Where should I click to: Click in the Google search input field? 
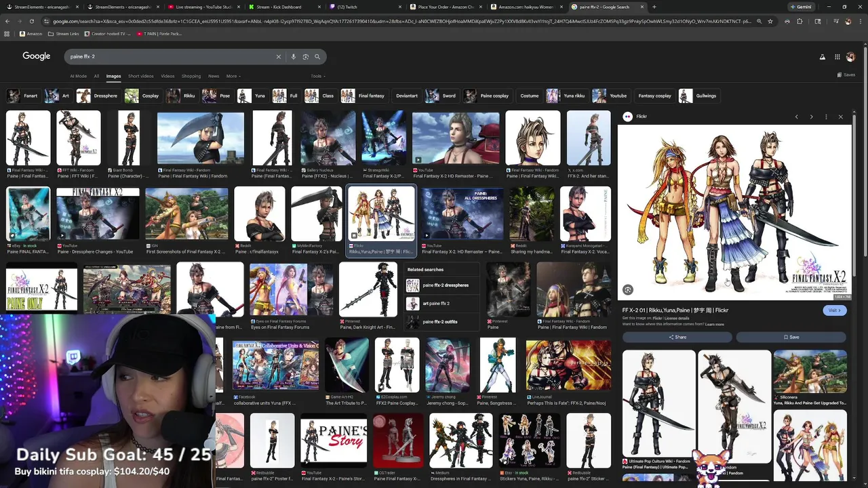pyautogui.click(x=170, y=57)
